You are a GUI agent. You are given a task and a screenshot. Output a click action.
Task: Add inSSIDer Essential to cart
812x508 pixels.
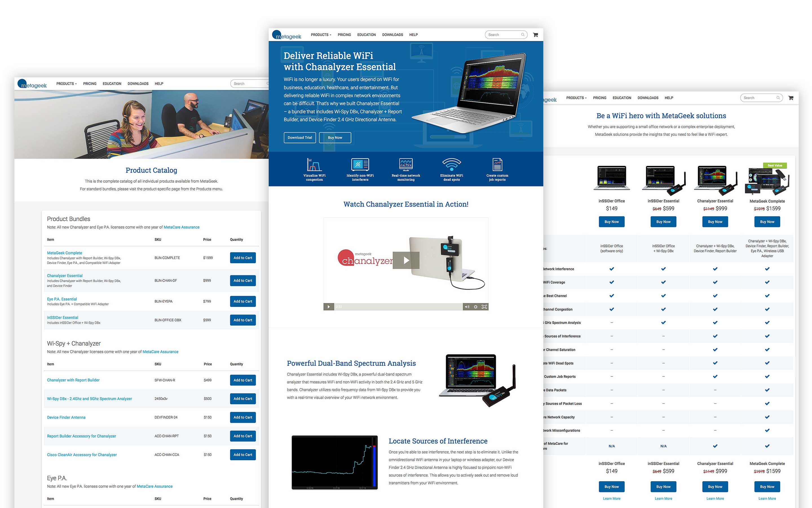pyautogui.click(x=242, y=320)
